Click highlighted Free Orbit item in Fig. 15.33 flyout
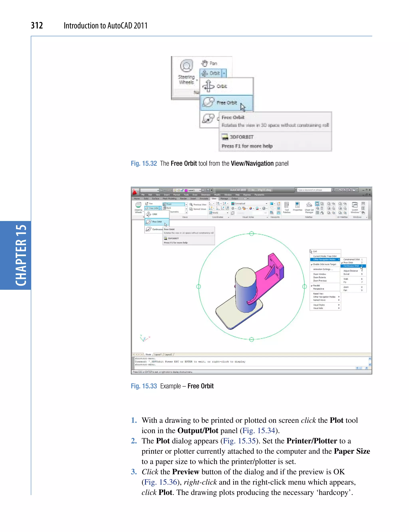 [157, 222]
